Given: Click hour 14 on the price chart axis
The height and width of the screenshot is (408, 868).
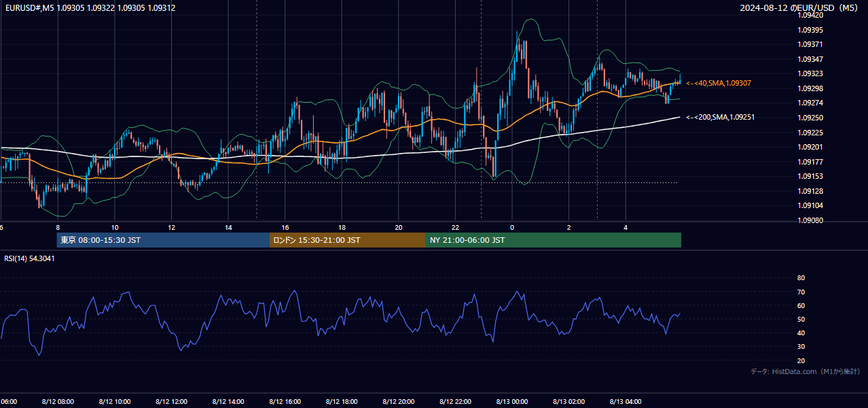Looking at the screenshot, I should coord(228,227).
